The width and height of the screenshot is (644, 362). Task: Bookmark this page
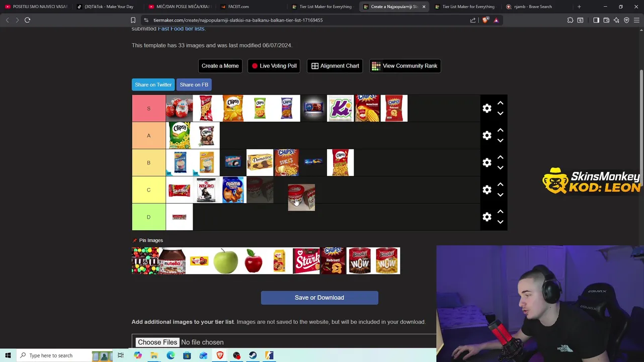click(133, 20)
